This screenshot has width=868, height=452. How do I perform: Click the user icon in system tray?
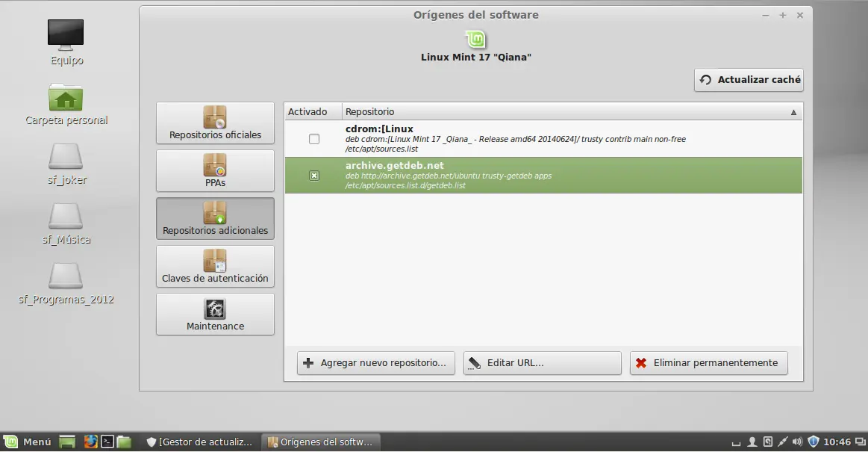tap(752, 442)
